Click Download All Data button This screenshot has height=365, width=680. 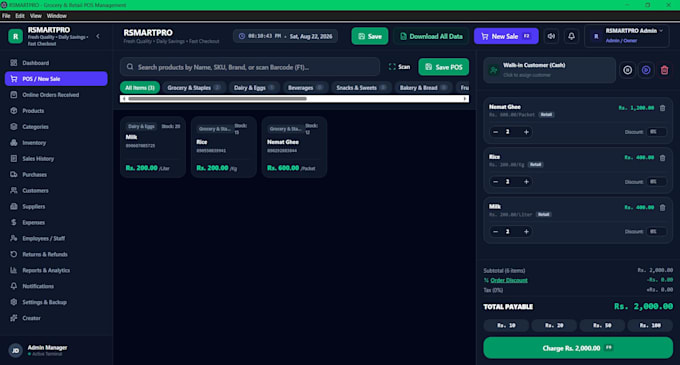431,36
